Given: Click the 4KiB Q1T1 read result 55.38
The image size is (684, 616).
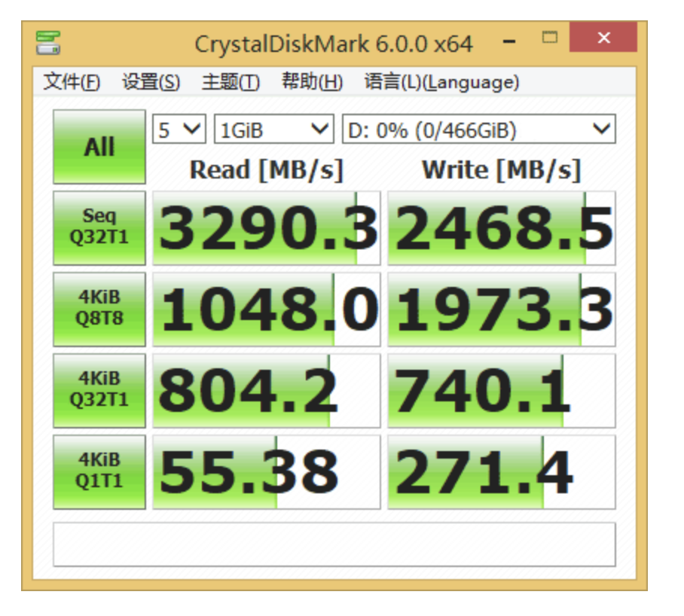Looking at the screenshot, I should coord(267,471).
